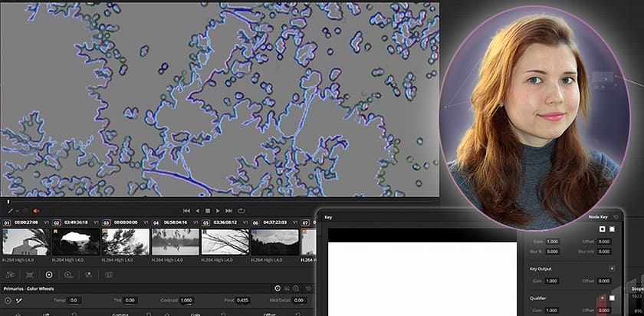Click the edge-detect viewer image
The image size is (644, 316).
click(219, 100)
